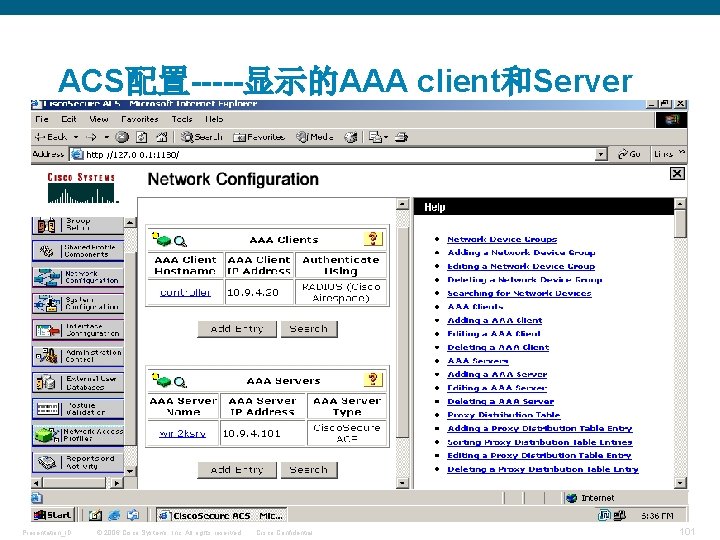720x540 pixels.
Task: Click the Home toolbar icon
Action: click(162, 137)
